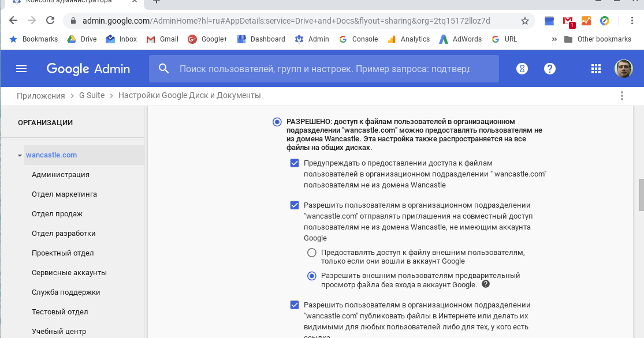Select the РАЗРЕШЕНО sharing radio button

click(x=277, y=122)
